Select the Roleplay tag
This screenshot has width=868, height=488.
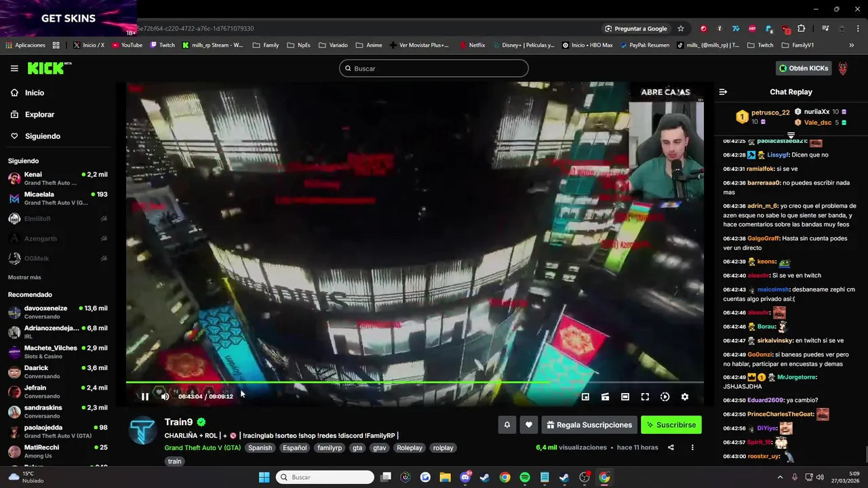[410, 448]
